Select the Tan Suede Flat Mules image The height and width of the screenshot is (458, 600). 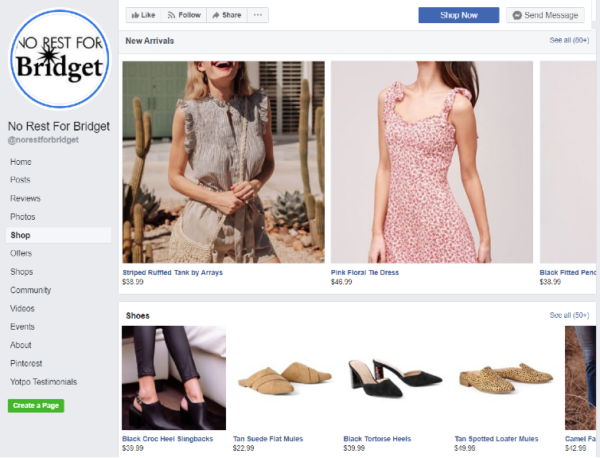(282, 377)
